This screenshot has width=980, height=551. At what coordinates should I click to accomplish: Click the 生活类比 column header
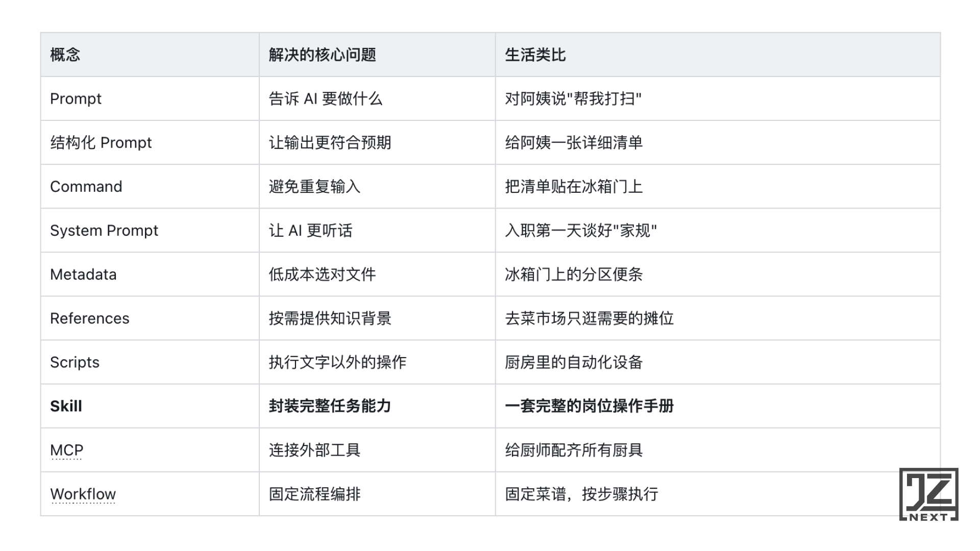[x=535, y=55]
